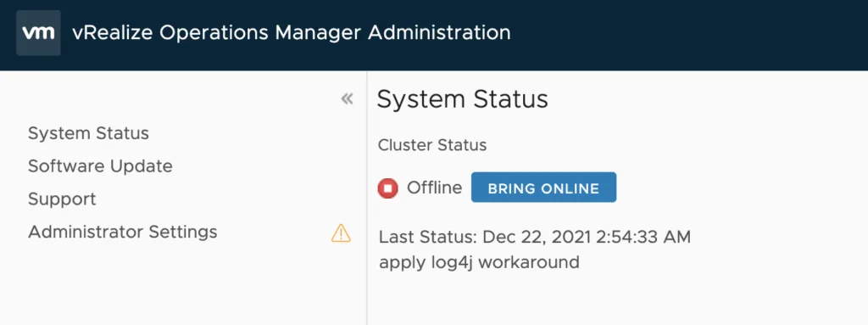Click the BRING ONLINE button
This screenshot has width=868, height=325.
(543, 188)
